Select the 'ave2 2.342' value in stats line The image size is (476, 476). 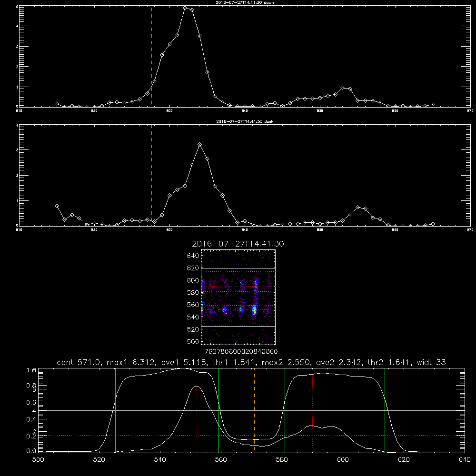(339, 362)
